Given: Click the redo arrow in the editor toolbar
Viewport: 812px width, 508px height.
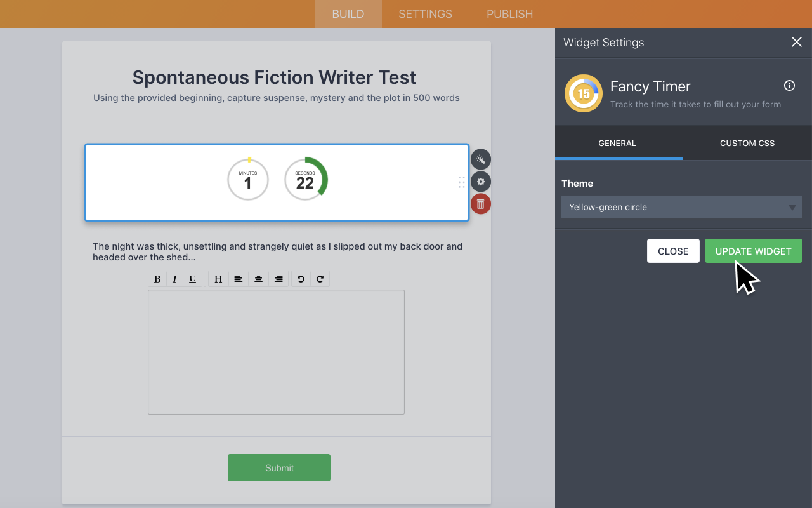Looking at the screenshot, I should [x=320, y=278].
